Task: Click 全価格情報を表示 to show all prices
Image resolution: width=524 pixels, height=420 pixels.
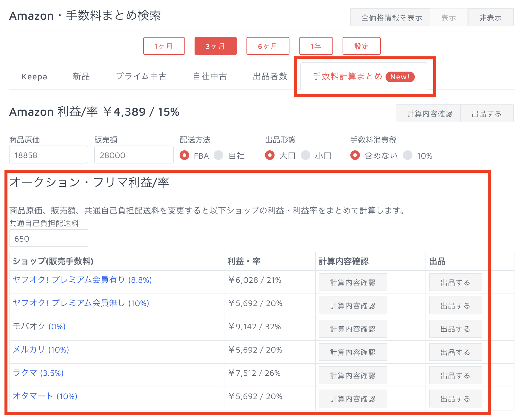Action: coord(391,17)
